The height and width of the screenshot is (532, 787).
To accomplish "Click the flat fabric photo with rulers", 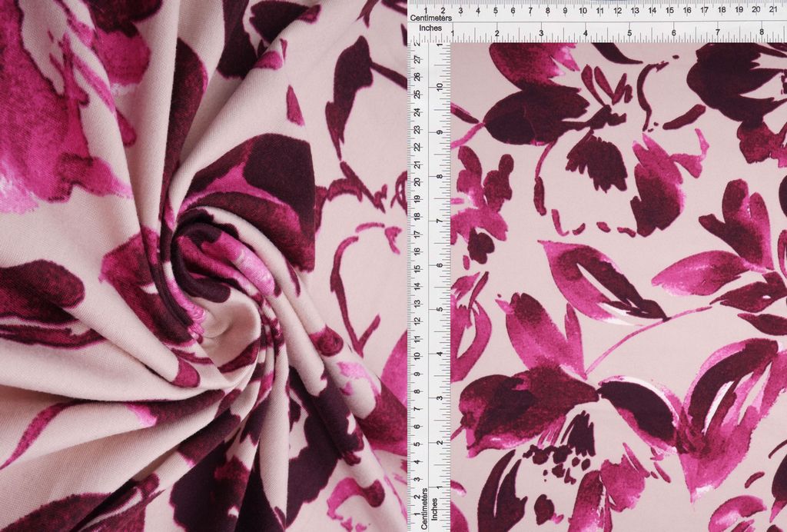I will coord(597,266).
